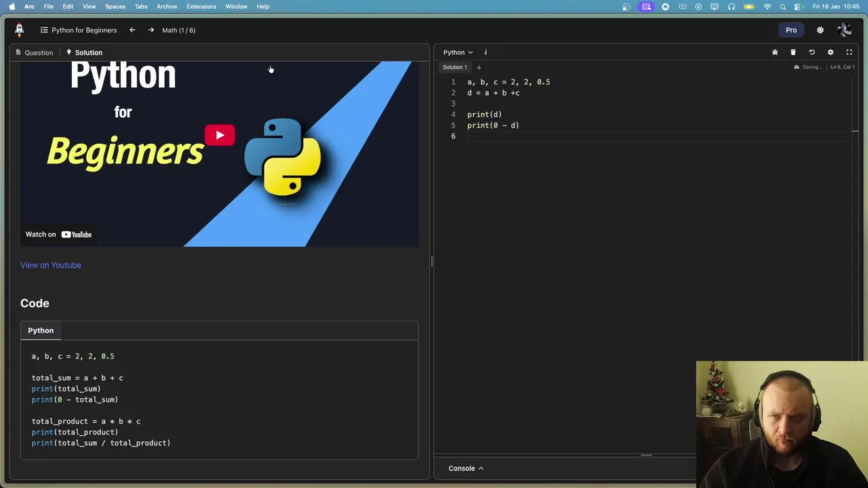Click editor line print(0 - d)
Screen dimensions: 868x488
tap(493, 125)
